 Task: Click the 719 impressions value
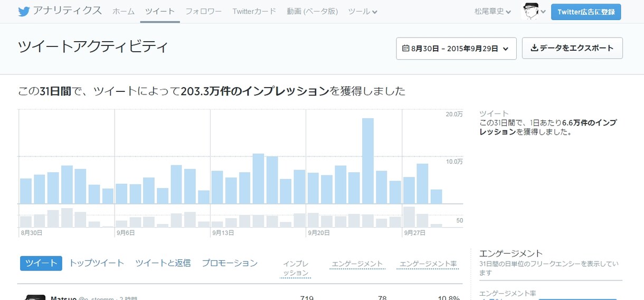click(307, 298)
